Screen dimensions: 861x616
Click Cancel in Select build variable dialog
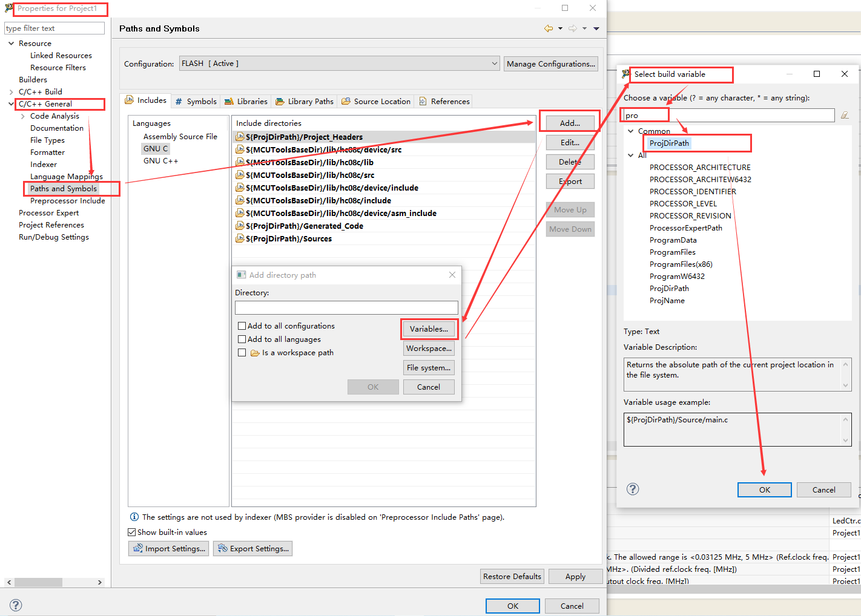tap(823, 490)
